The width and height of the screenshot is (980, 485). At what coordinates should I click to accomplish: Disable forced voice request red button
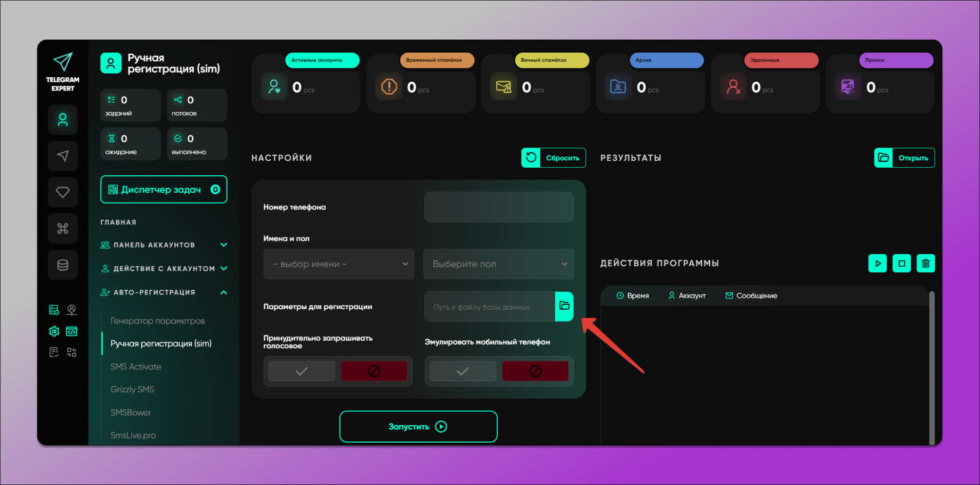point(374,371)
